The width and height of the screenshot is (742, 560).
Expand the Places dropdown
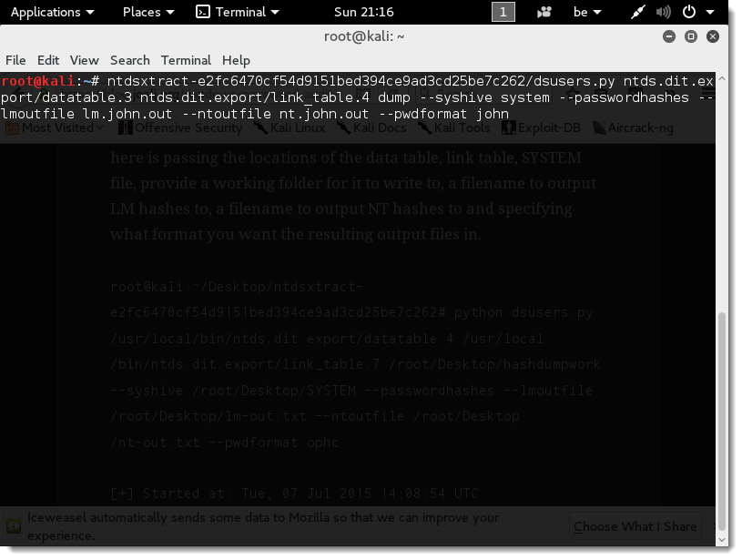(x=147, y=12)
